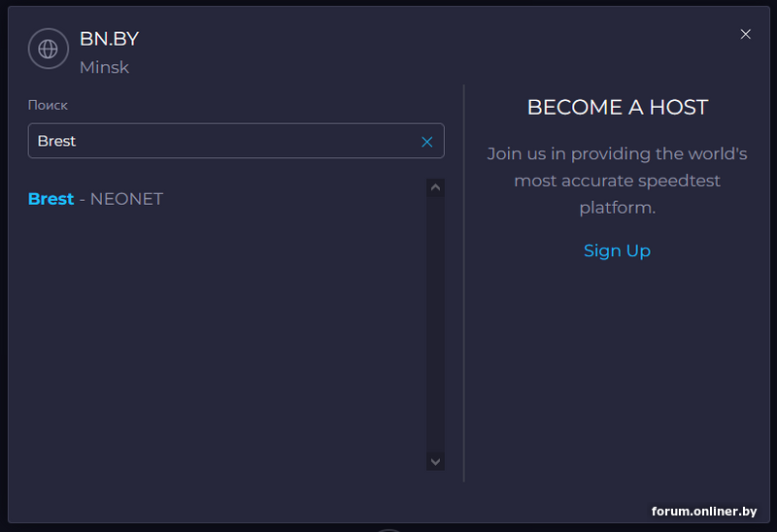Click the server list scrollbar track
Image resolution: width=777 pixels, height=532 pixels.
(x=435, y=324)
